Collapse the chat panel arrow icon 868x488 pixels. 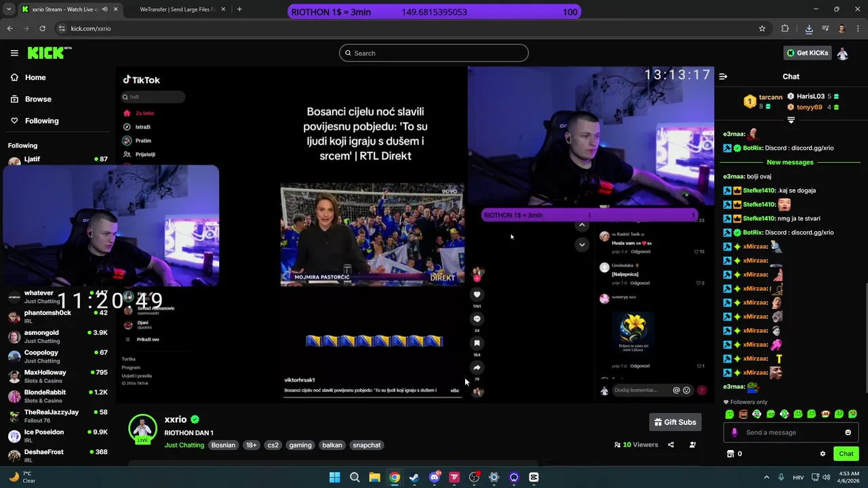723,77
